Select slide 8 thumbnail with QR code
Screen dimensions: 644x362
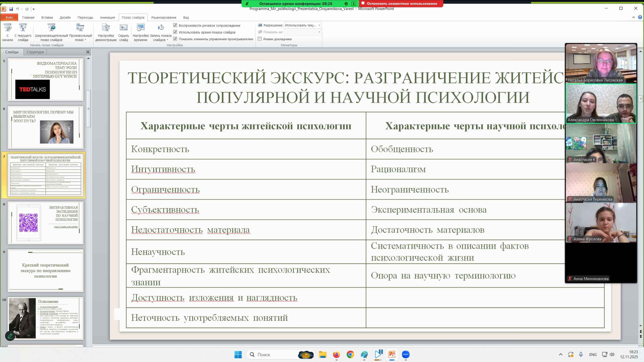(46, 223)
